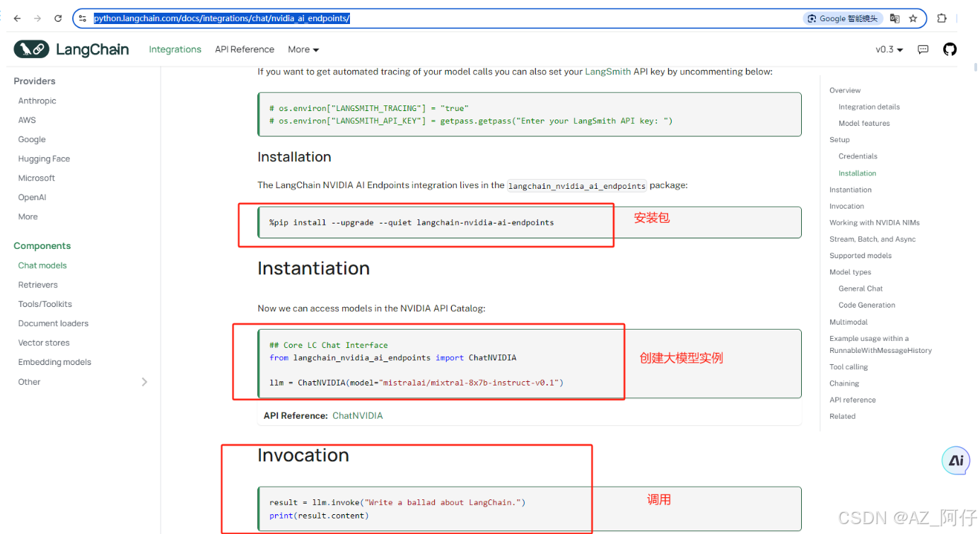980x534 pixels.
Task: Jump to Chaining in contents
Action: coord(844,383)
